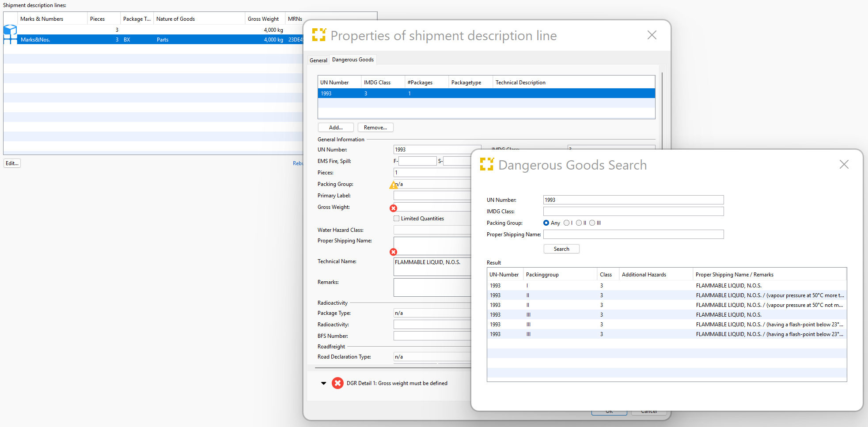
Task: Select the Any packing group radio button
Action: [546, 223]
